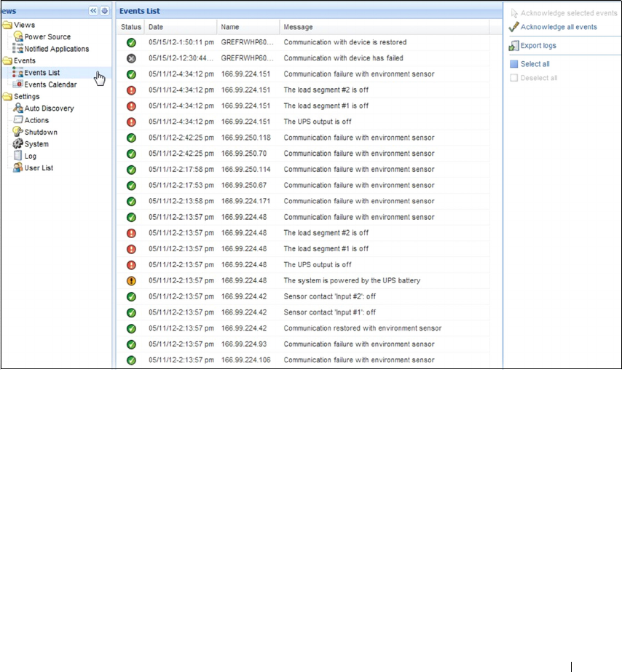Click grey status icon for 'Communication with device has failed'
This screenshot has width=622, height=672.
132,58
